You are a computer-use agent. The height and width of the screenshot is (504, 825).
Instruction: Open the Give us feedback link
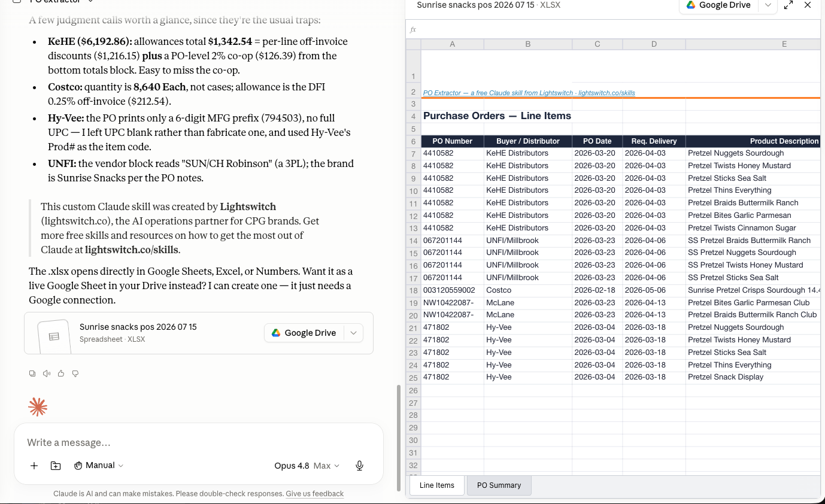point(315,494)
